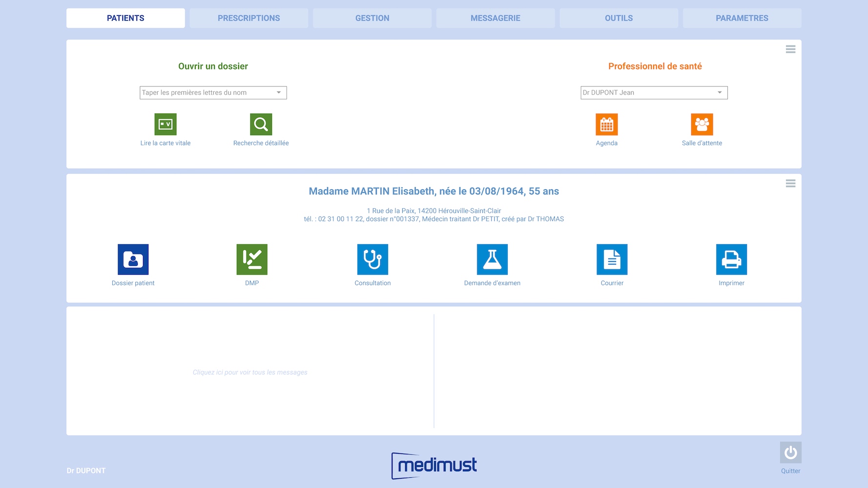Click 'Cliquez ici pour voir tous les messages'

pos(250,372)
